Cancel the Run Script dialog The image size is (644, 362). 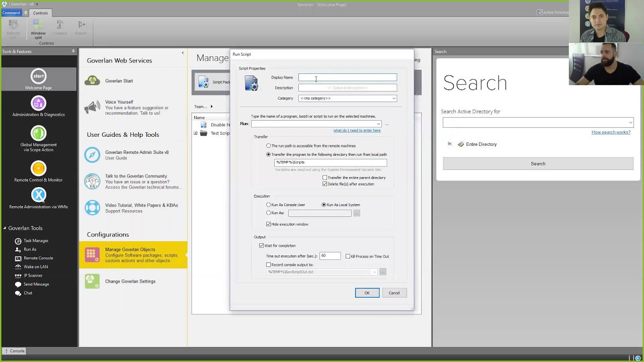394,293
